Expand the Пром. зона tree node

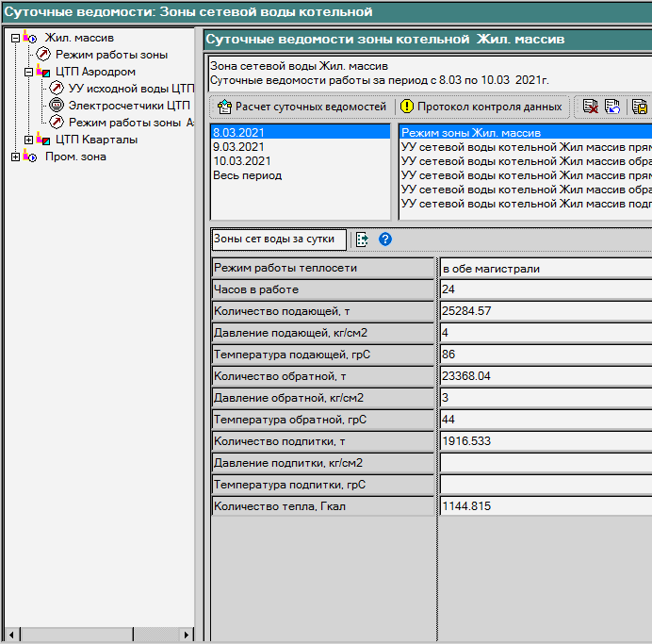tap(15, 157)
